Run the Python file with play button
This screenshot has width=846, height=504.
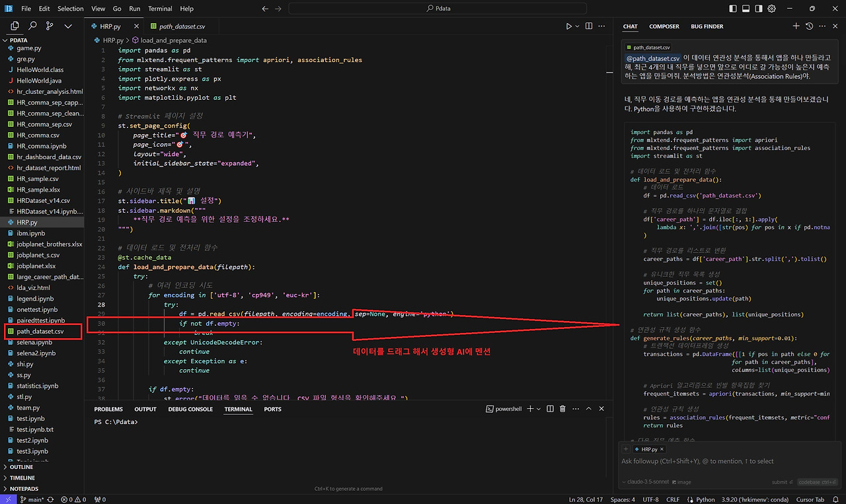[x=568, y=26]
